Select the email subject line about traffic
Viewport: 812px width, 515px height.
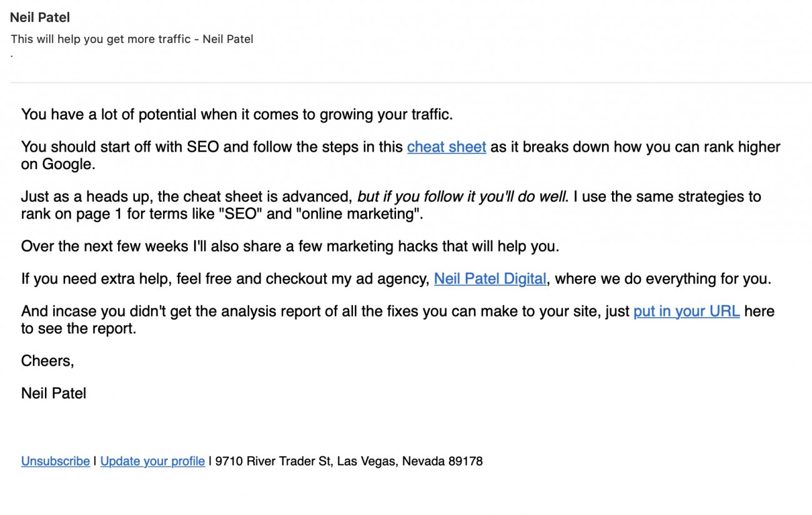point(132,39)
